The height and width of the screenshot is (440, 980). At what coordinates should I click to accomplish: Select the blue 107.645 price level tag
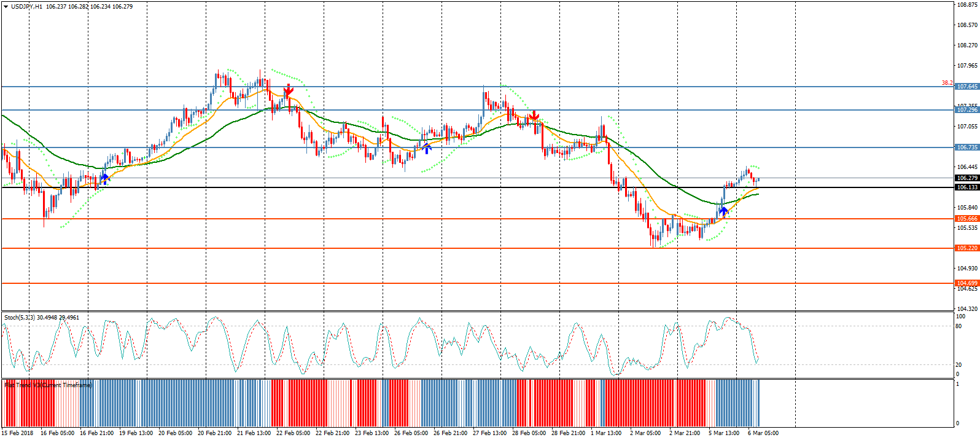[x=967, y=87]
